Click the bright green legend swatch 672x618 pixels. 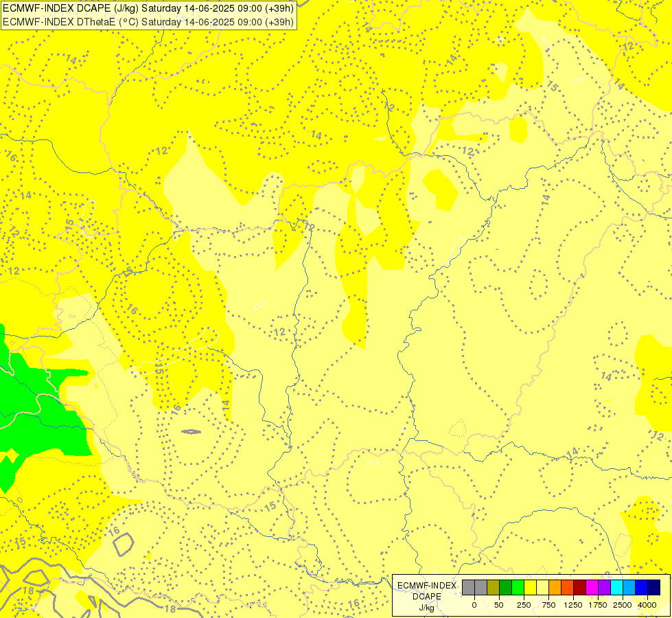tap(518, 587)
